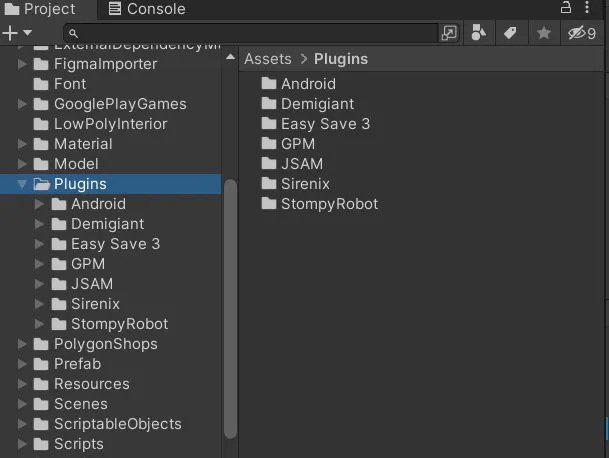Select the Sirenix folder icon in right pane
Image resolution: width=609 pixels, height=458 pixels.
[x=269, y=184]
